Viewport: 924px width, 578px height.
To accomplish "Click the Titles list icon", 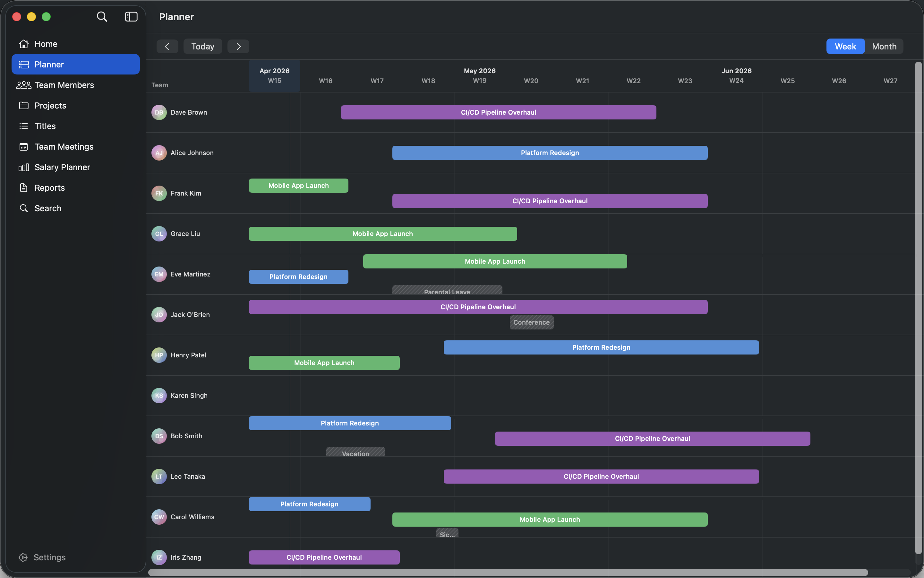I will 24,126.
